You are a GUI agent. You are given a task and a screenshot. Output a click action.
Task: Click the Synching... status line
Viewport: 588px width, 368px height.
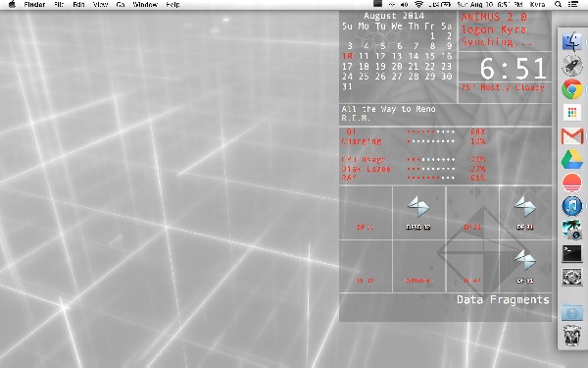(497, 41)
